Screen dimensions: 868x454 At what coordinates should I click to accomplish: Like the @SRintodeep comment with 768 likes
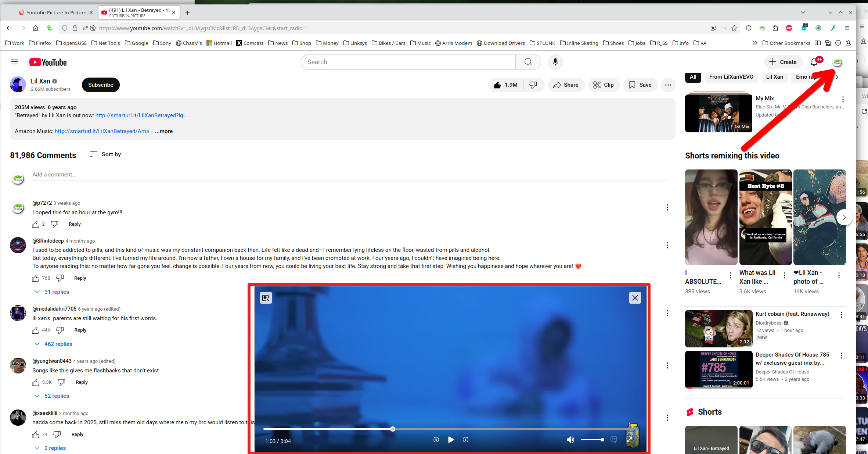click(36, 278)
